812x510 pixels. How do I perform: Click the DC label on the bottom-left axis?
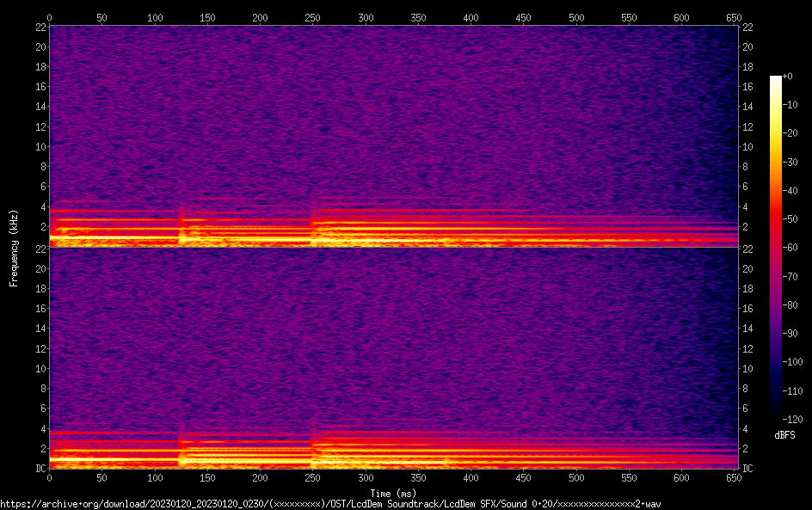click(40, 469)
